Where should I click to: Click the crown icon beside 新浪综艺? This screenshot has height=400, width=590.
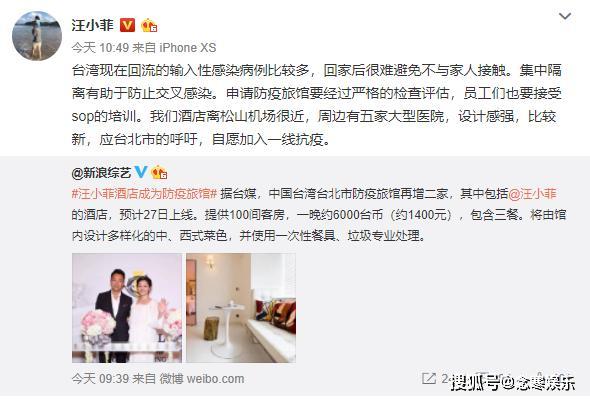point(159,172)
